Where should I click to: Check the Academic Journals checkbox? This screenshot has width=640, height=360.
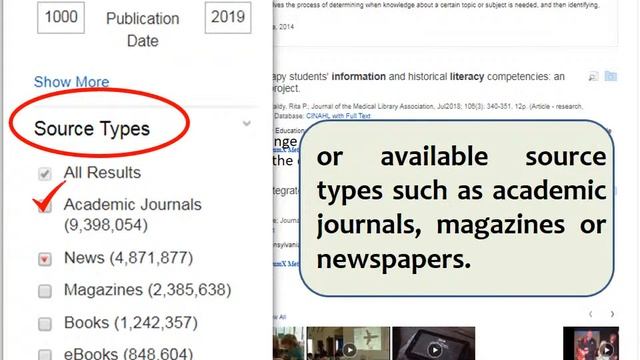(x=45, y=207)
